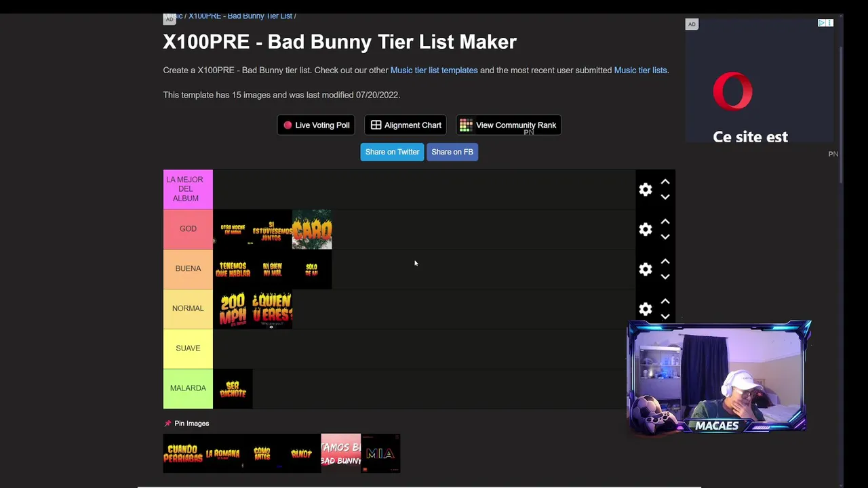Image resolution: width=868 pixels, height=488 pixels.
Task: Click the pushpin icon beside Pin Images
Action: tap(167, 424)
